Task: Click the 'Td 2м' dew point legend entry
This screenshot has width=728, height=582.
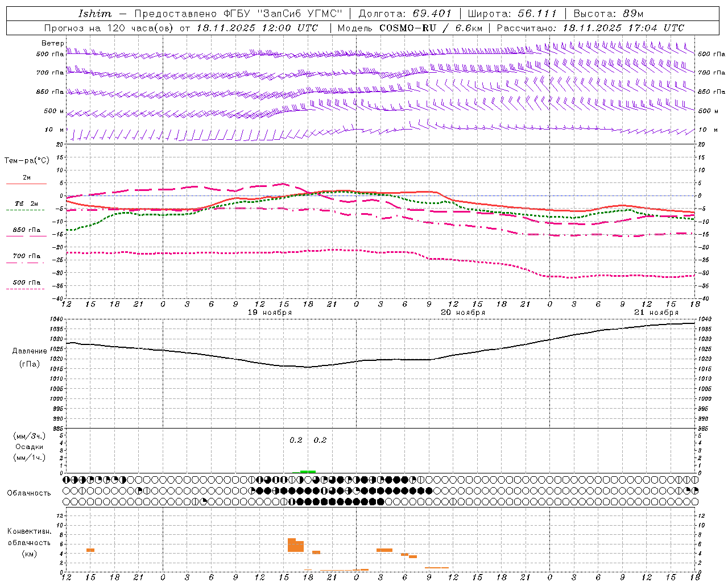Action: point(26,203)
